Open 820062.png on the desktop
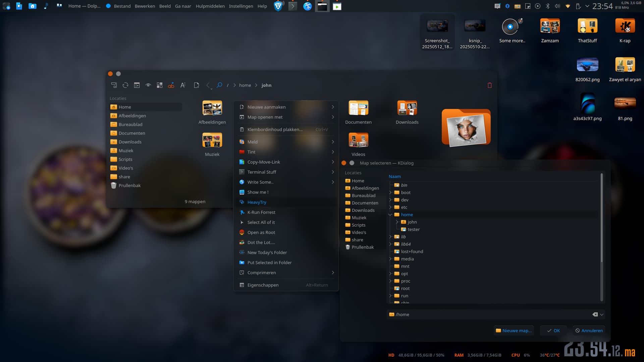 point(587,69)
